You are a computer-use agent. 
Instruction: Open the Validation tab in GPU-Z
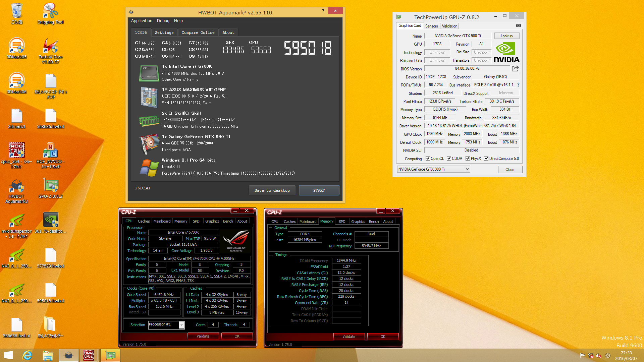click(x=449, y=26)
